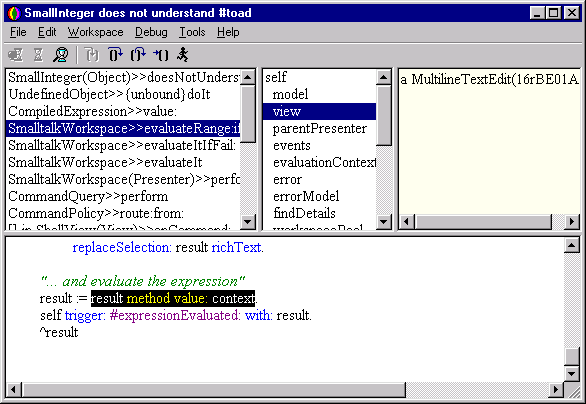Click down arrow of stack list scrollbar
Image resolution: width=586 pixels, height=404 pixels.
[248, 221]
